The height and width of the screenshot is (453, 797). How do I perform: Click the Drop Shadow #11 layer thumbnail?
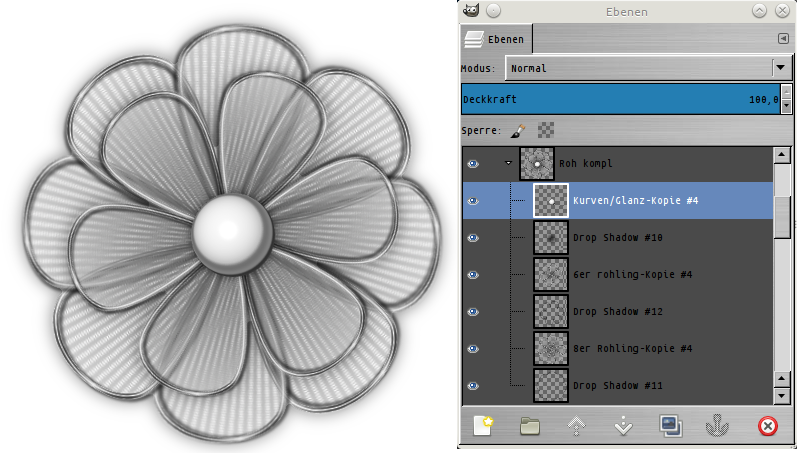[x=550, y=386]
